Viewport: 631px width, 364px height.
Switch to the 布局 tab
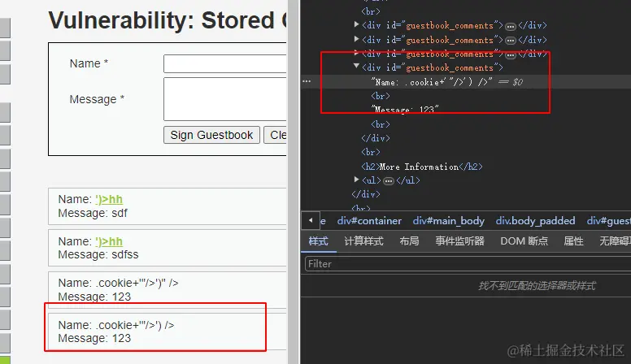point(409,241)
